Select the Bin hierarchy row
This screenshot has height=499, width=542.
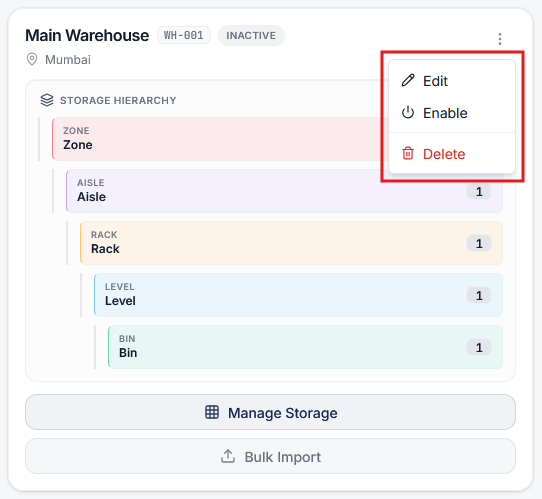(x=305, y=347)
